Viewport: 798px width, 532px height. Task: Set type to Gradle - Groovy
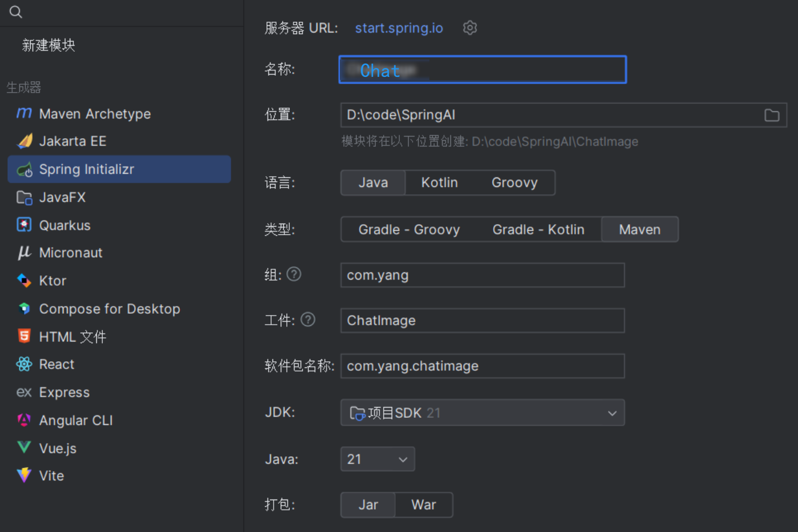click(x=410, y=230)
